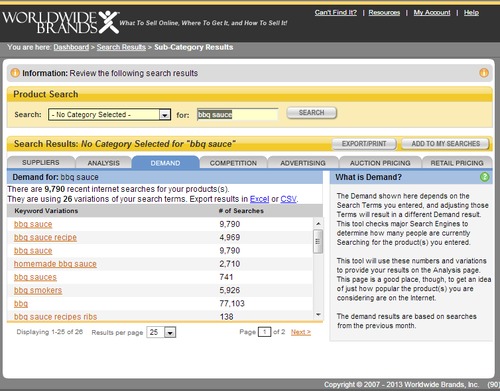Viewport: 500px width, 391px height.
Task: Go to Dashboard breadcrumb link
Action: pos(71,47)
